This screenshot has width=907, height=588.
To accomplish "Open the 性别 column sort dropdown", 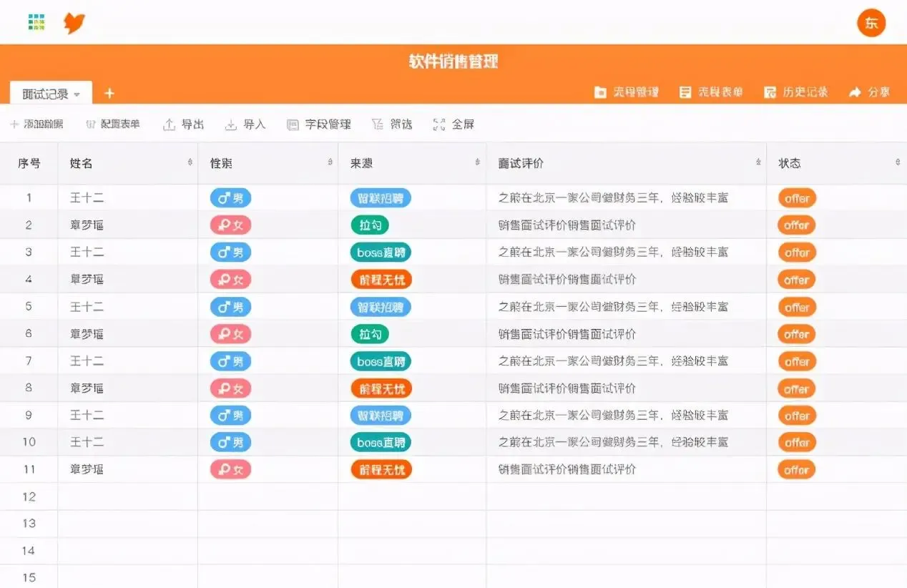I will tap(330, 162).
